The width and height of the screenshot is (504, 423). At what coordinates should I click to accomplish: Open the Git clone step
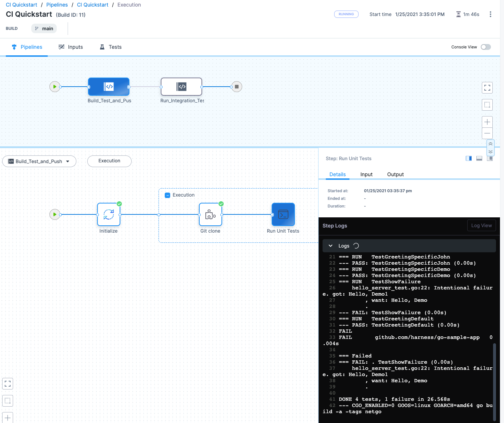tap(211, 214)
